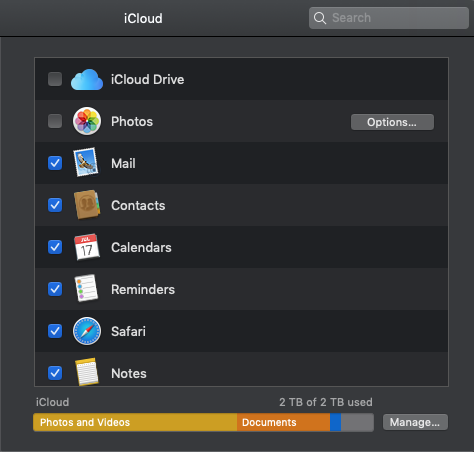Select the Safari label
This screenshot has height=452, width=474.
point(128,332)
